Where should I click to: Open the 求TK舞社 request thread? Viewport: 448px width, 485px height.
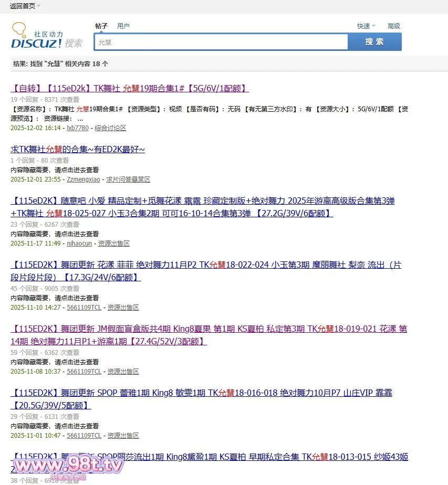click(x=78, y=150)
